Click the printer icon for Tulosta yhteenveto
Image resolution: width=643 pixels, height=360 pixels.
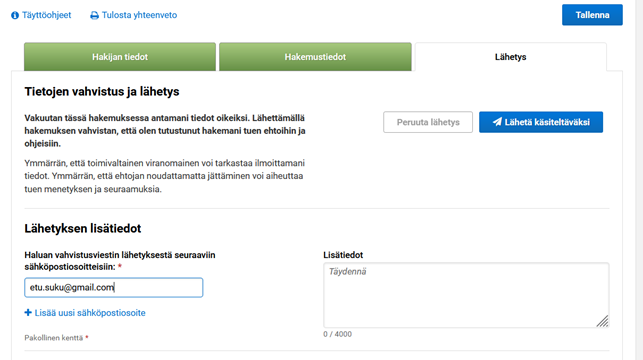pyautogui.click(x=94, y=16)
